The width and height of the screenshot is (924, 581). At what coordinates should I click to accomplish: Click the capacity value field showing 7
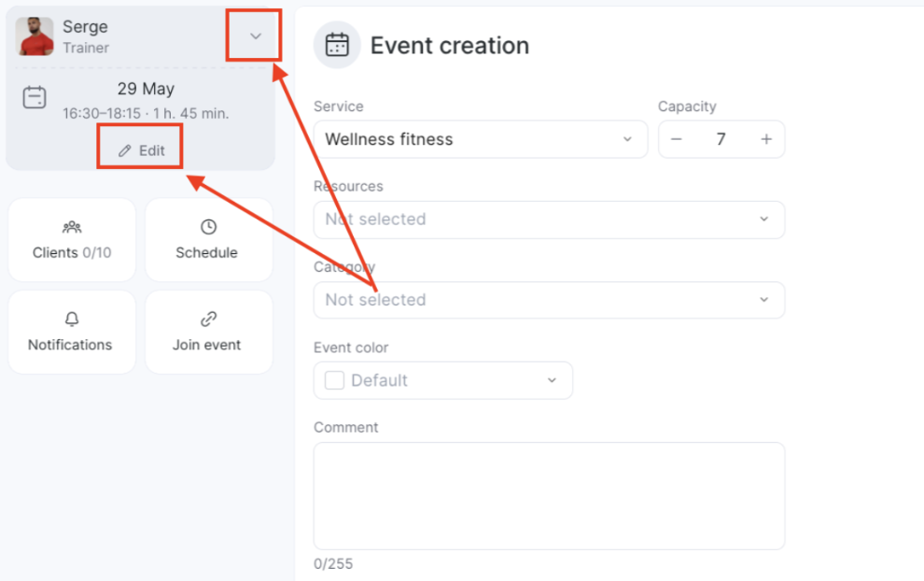721,139
